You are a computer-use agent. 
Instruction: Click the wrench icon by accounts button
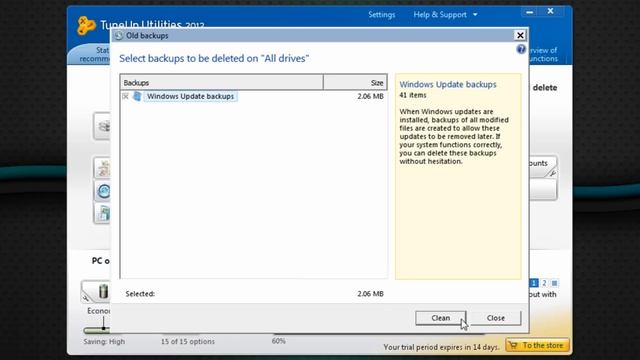552,173
